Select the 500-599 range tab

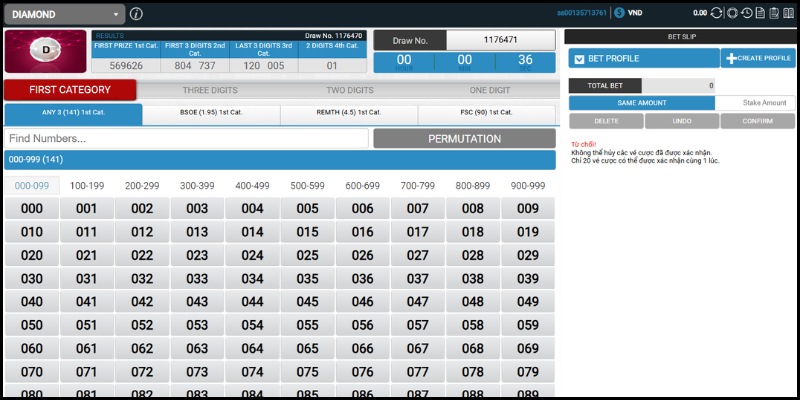(307, 186)
